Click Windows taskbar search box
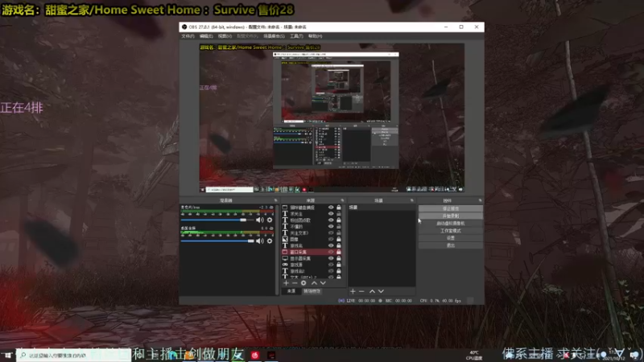Screen dimensions: 644x362 coord(73,356)
